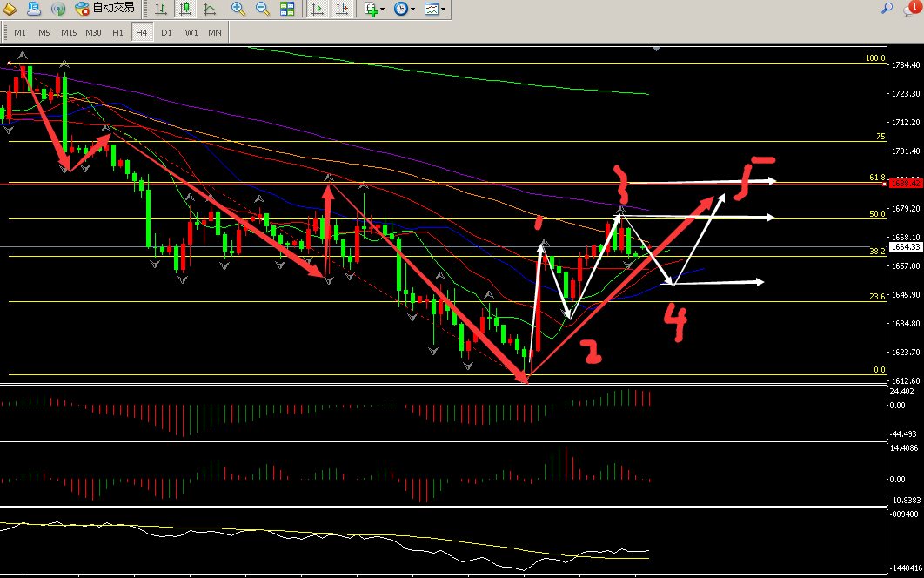
Task: Click the chart shift triangle marker
Action: (656, 50)
